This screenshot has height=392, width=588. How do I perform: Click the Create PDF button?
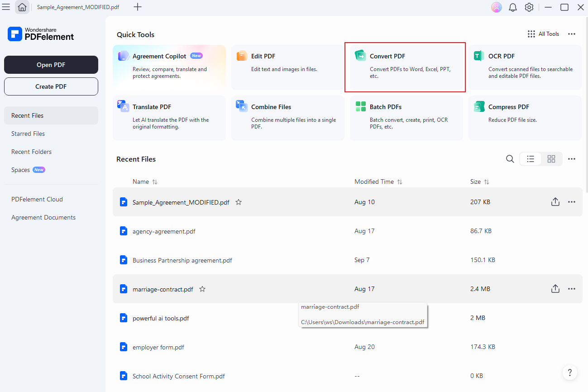51,86
